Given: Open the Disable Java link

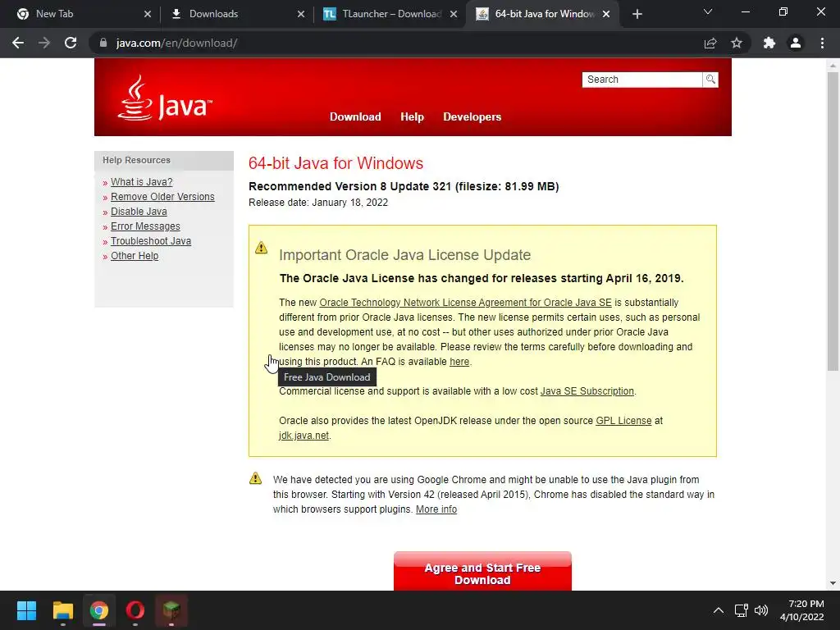Looking at the screenshot, I should point(139,212).
